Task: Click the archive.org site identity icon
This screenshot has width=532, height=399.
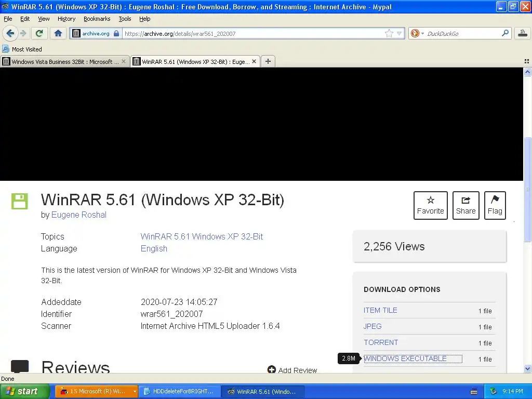Action: click(76, 33)
